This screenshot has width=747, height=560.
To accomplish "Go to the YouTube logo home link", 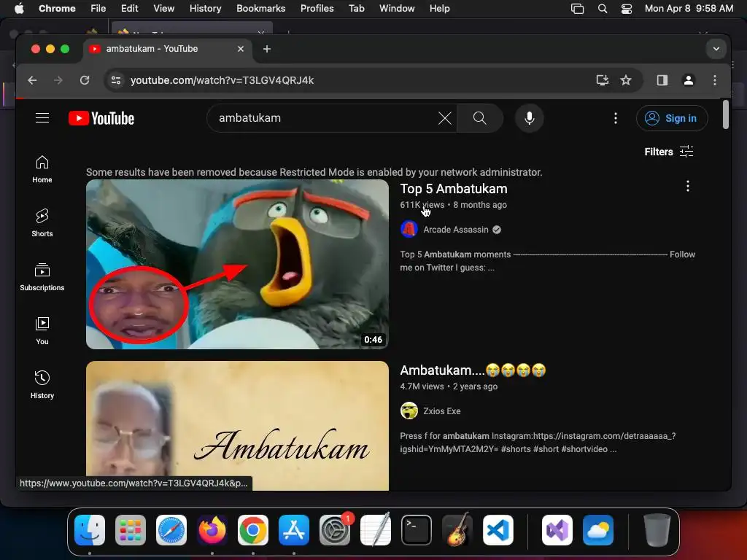I will click(101, 118).
